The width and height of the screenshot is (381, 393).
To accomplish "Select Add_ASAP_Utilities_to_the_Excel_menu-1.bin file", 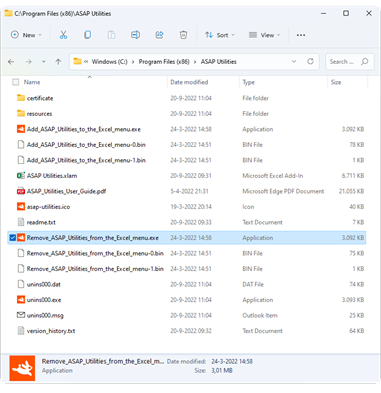I will 86,160.
